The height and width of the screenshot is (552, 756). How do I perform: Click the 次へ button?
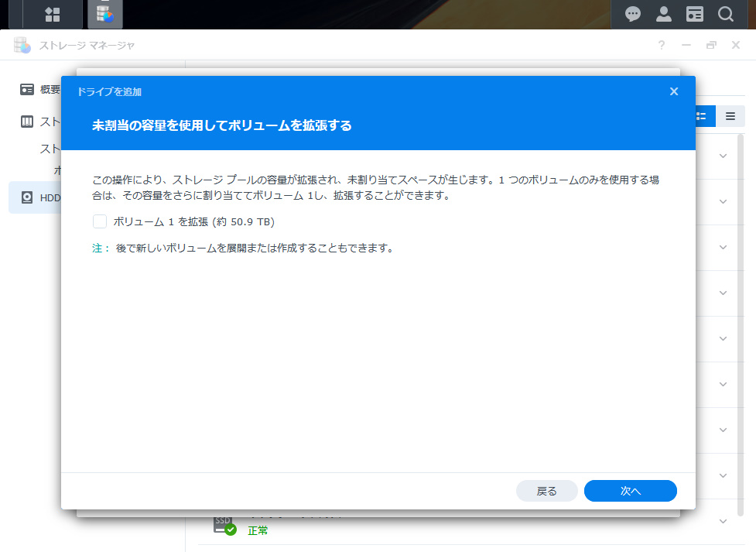(x=630, y=491)
